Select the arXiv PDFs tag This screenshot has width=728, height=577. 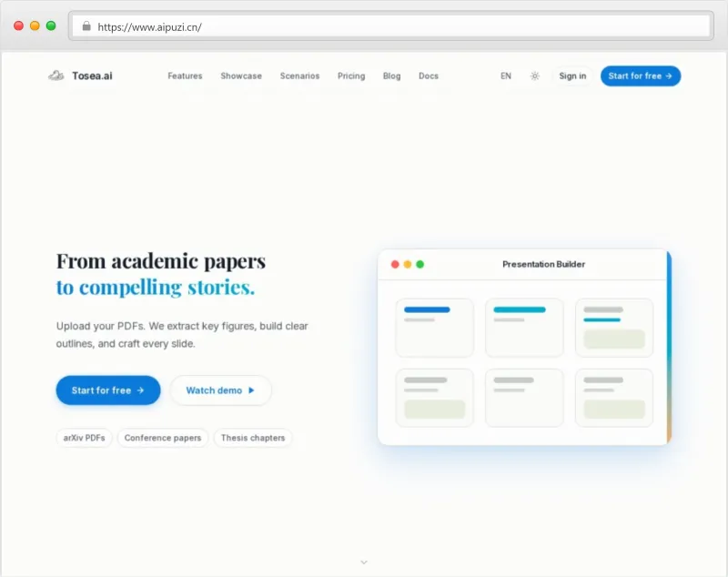(x=84, y=438)
